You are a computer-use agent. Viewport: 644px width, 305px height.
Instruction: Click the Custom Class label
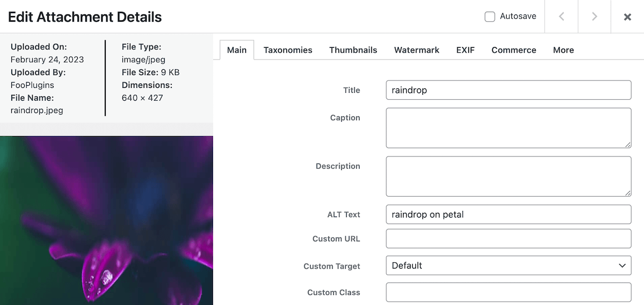pyautogui.click(x=334, y=292)
